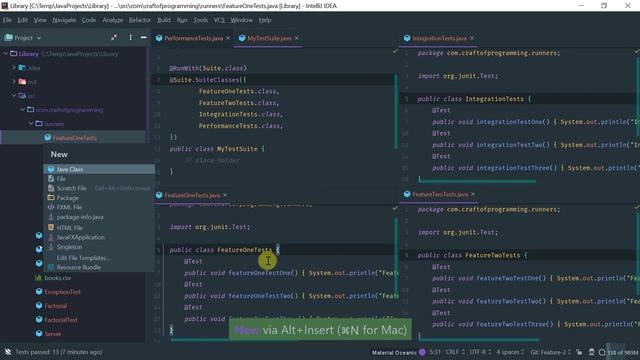
Task: Open the File menu
Action: tap(7, 20)
